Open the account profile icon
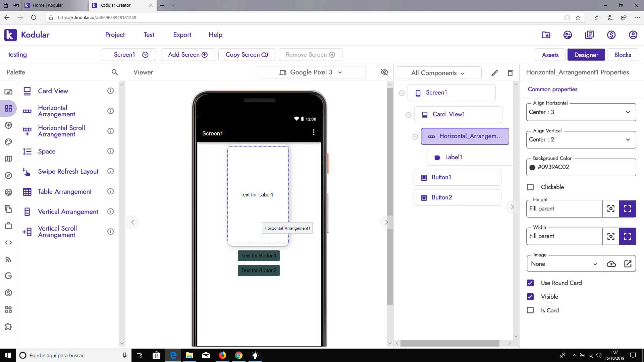Screen dimensions: 644x362 (633, 35)
